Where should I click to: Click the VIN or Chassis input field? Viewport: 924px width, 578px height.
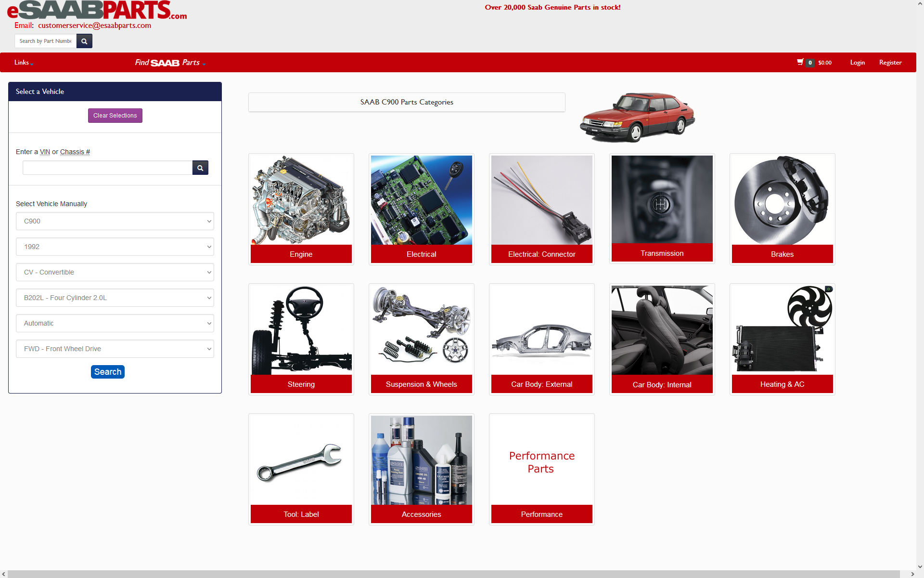(107, 168)
